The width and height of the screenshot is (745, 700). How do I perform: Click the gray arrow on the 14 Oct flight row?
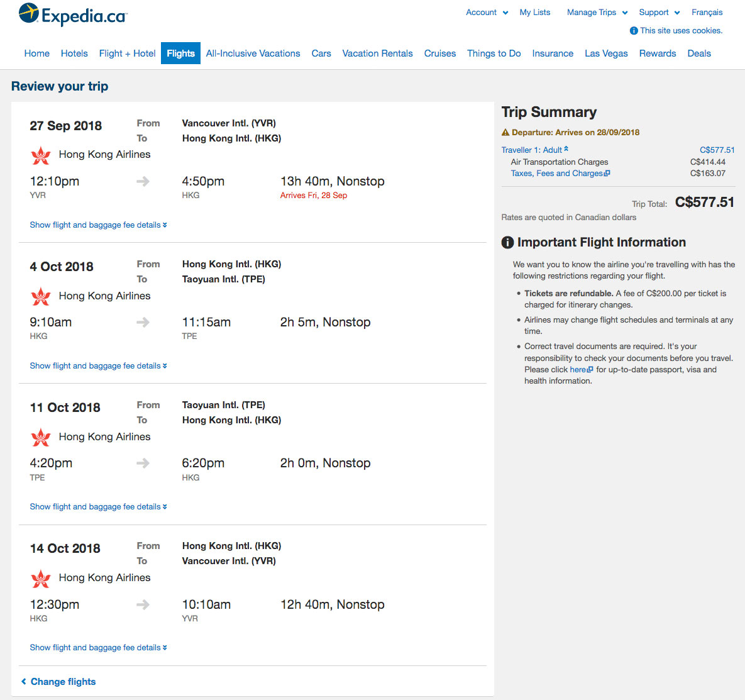pos(143,605)
